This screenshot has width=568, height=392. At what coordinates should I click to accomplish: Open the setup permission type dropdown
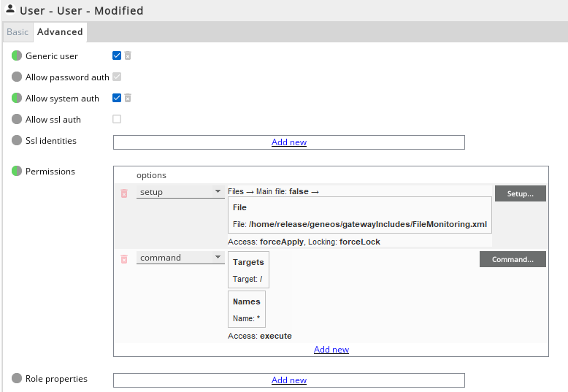(x=180, y=192)
